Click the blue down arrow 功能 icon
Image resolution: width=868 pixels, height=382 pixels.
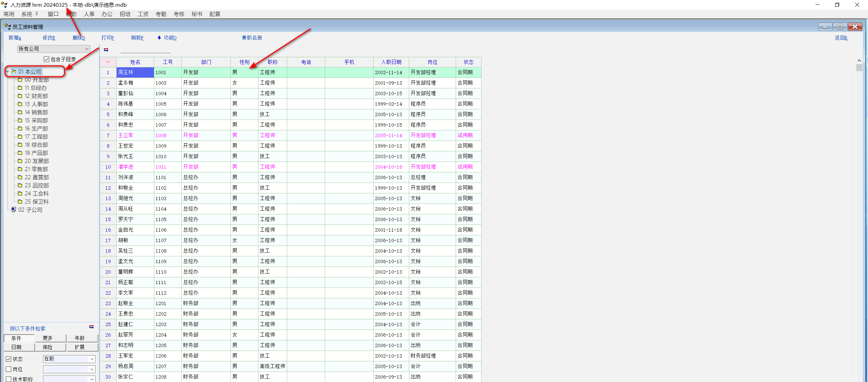(x=159, y=38)
